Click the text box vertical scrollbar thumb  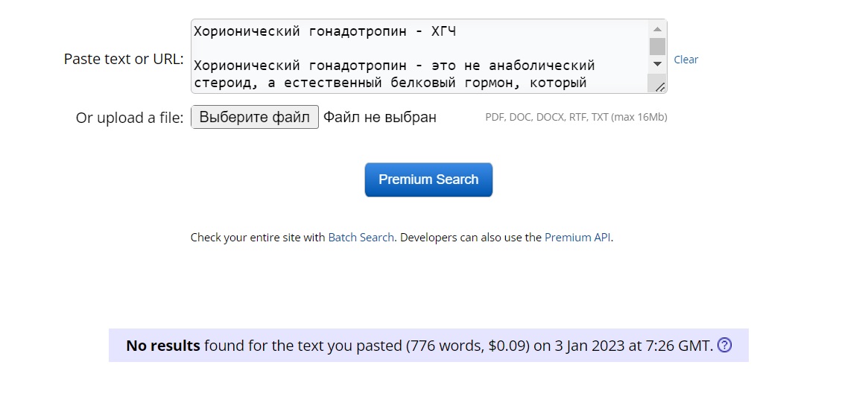[657, 46]
